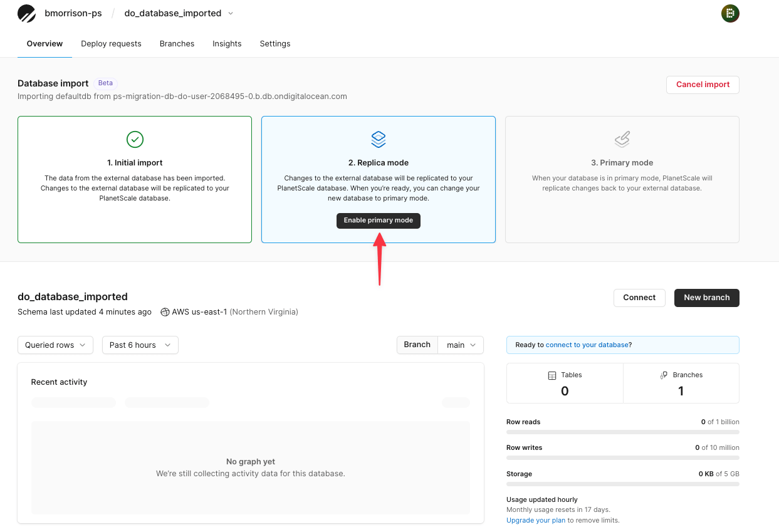Click the layers icon above Replica mode
The image size is (779, 532).
tap(378, 139)
